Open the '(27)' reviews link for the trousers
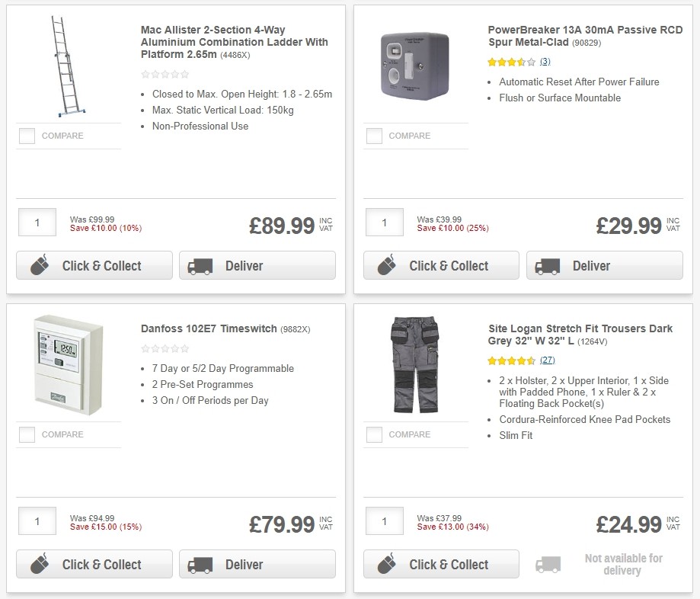 547,360
